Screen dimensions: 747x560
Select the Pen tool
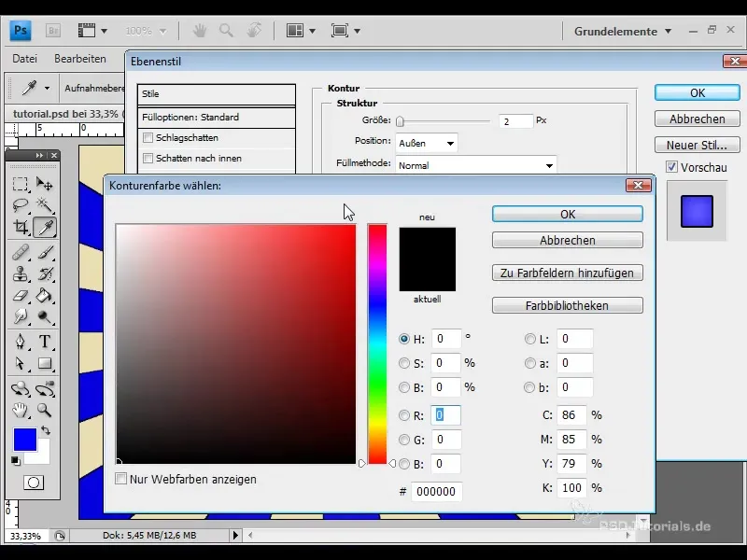click(20, 342)
